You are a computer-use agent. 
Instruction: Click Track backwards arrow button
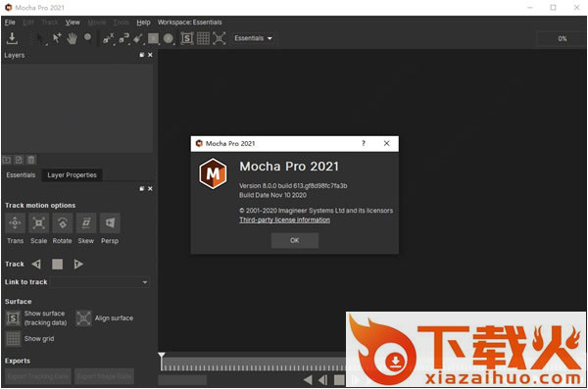click(x=36, y=265)
